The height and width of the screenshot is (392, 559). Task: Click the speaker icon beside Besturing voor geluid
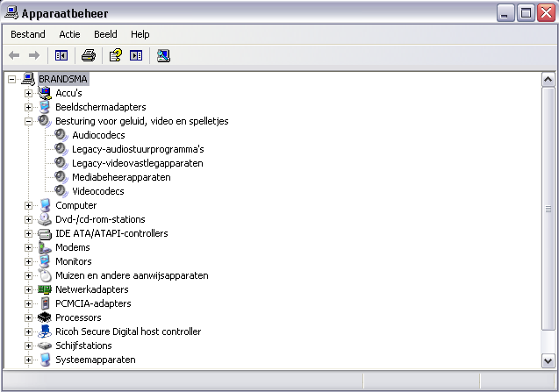[45, 121]
